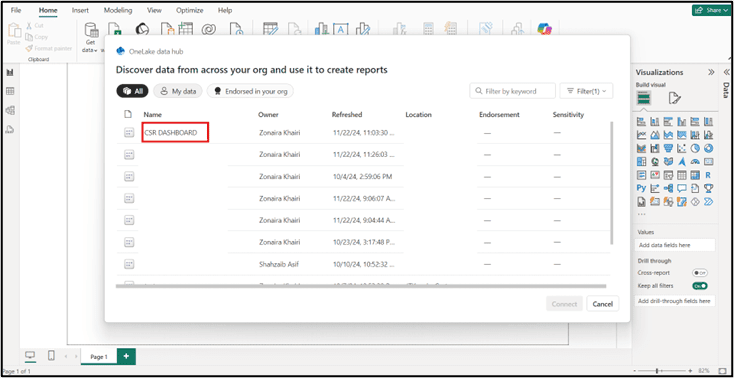Image resolution: width=734 pixels, height=378 pixels.
Task: Open the Format visual pane icon
Action: tap(675, 98)
